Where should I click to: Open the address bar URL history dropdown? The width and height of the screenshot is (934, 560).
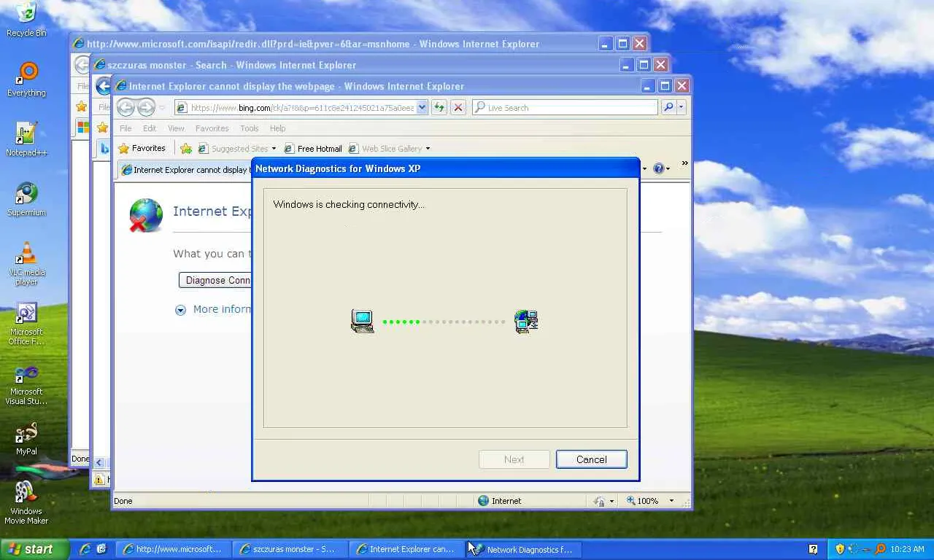click(x=422, y=107)
